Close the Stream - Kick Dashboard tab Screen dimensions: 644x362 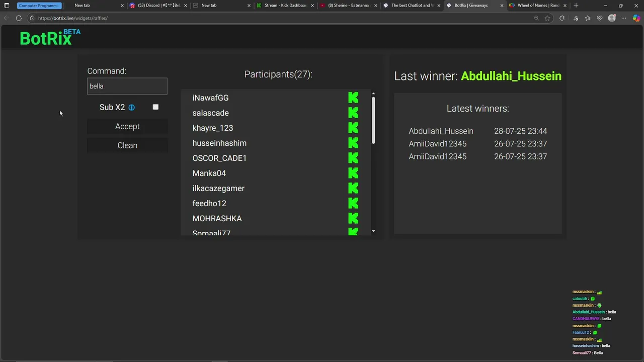(312, 6)
